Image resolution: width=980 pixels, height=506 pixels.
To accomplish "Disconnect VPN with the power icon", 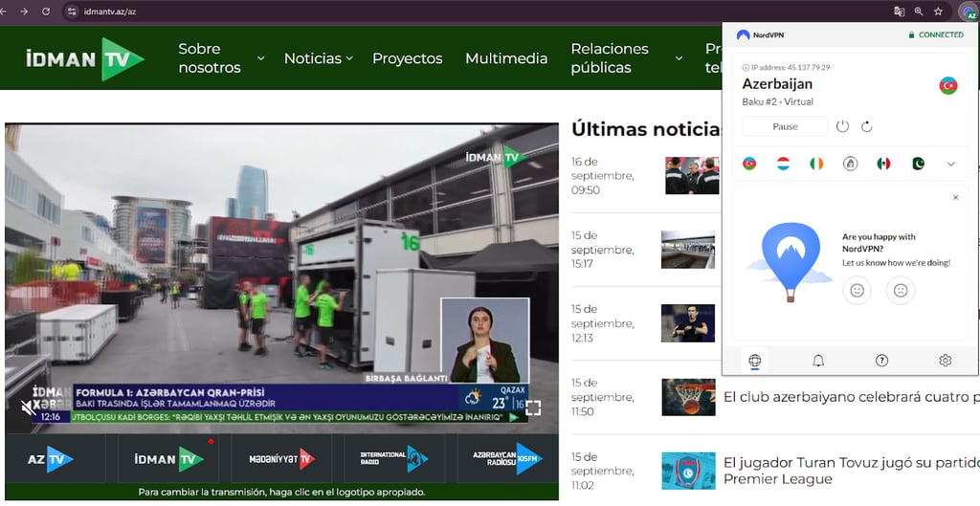I will coord(842,126).
